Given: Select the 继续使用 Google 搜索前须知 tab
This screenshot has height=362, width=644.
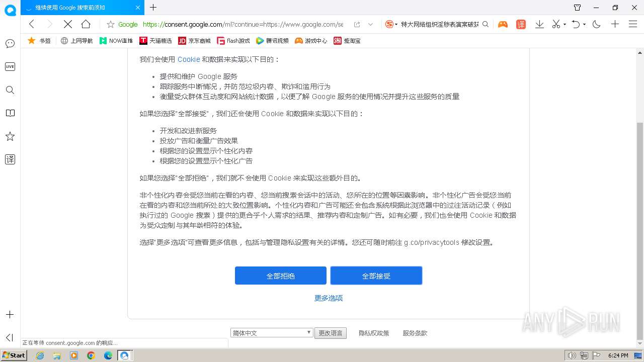Looking at the screenshot, I should pyautogui.click(x=84, y=8).
